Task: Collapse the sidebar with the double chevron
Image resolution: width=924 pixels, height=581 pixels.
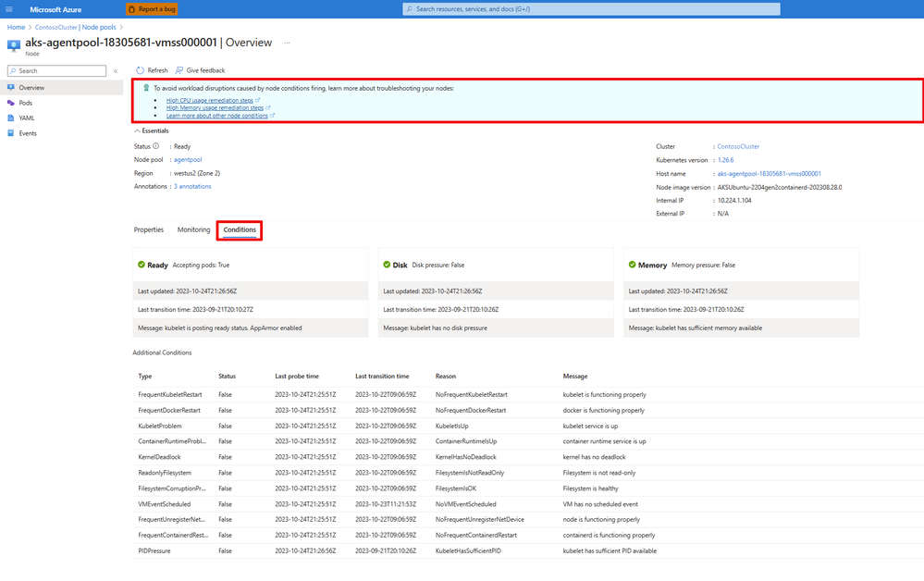Action: [x=116, y=70]
